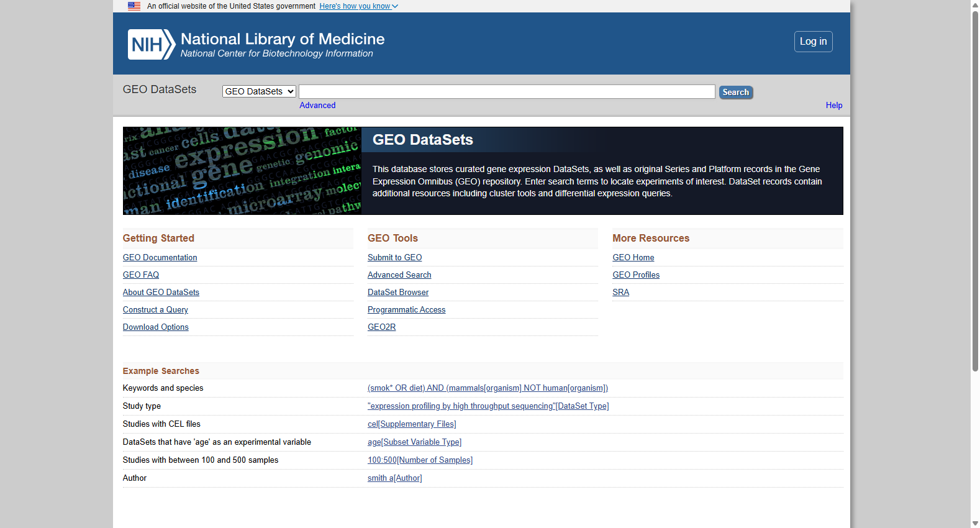Open GEO FAQ link
Viewport: 980px width, 528px height.
point(141,275)
